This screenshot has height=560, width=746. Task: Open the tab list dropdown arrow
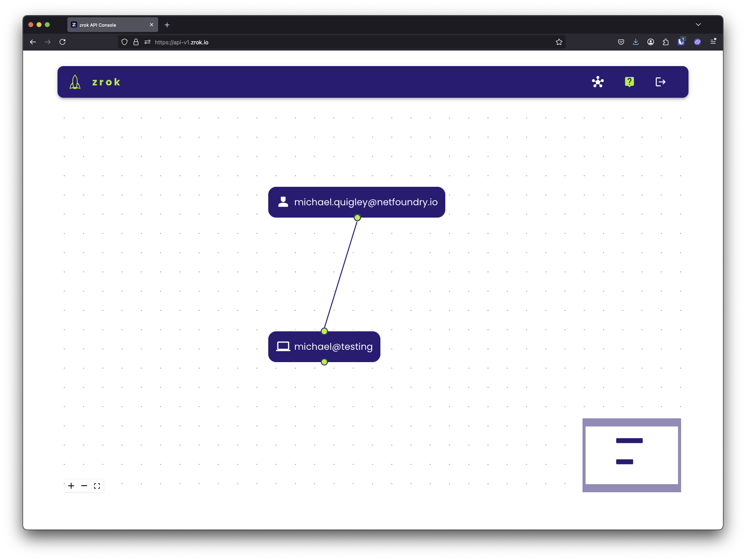click(698, 25)
